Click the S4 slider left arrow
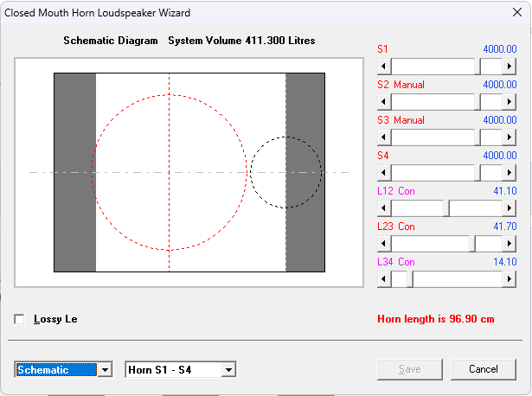Screen dimensions: 532x396 pyautogui.click(x=384, y=173)
